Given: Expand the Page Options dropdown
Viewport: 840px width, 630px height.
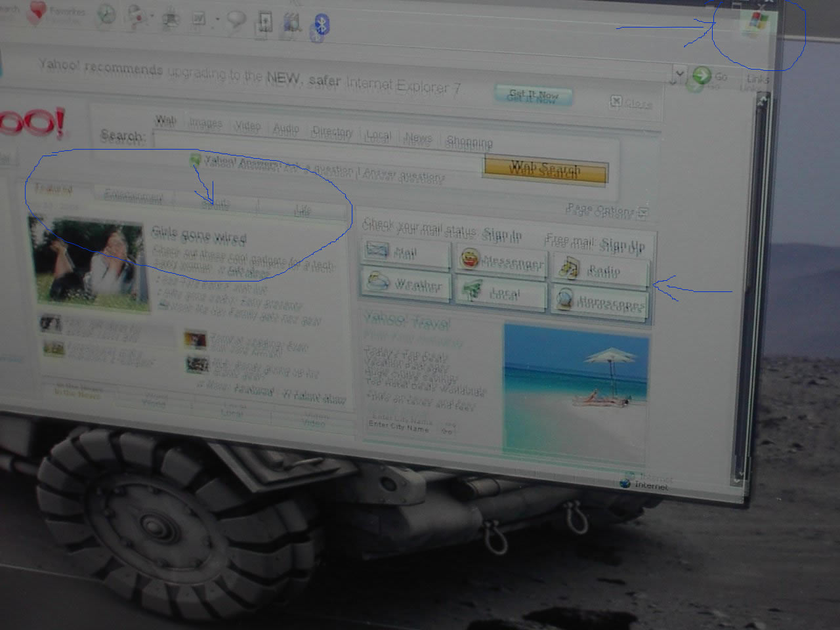Looking at the screenshot, I should [643, 213].
